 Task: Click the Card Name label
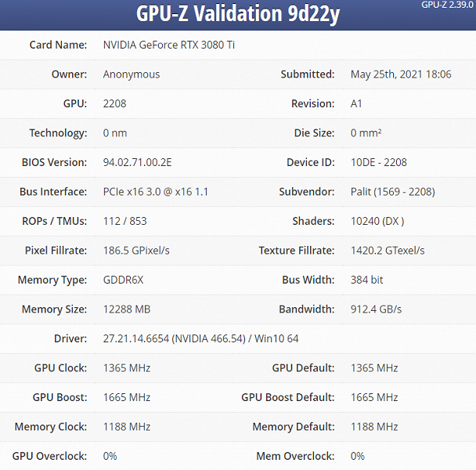[58, 45]
